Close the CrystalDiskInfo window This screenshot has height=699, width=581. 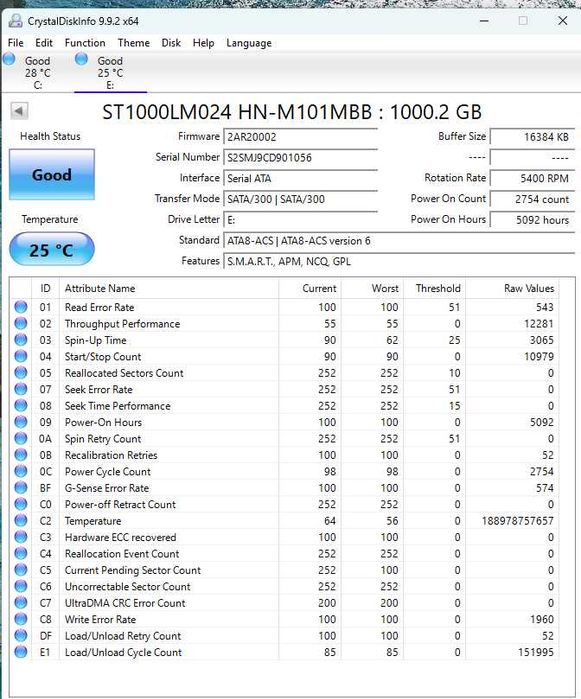click(563, 21)
